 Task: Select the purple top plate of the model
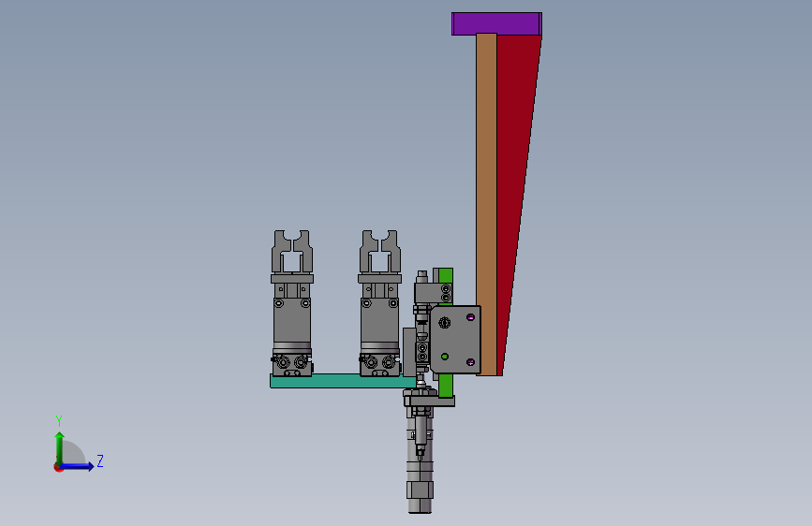pyautogui.click(x=496, y=23)
